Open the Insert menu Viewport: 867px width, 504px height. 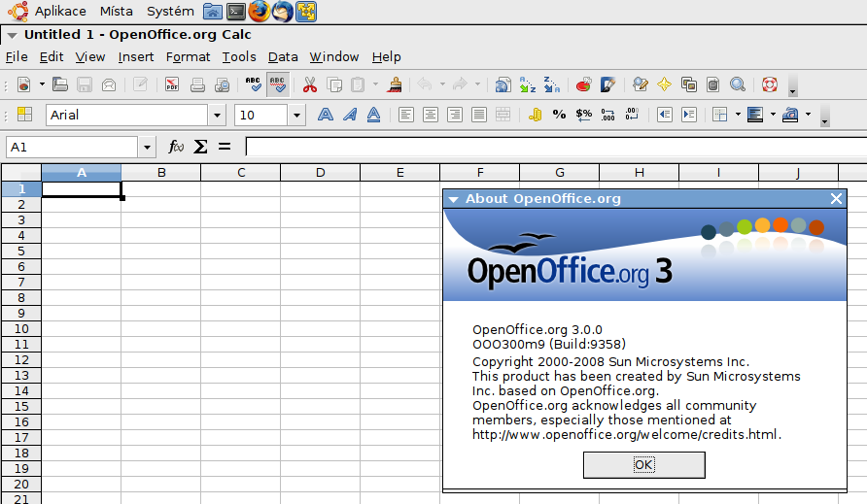point(135,57)
